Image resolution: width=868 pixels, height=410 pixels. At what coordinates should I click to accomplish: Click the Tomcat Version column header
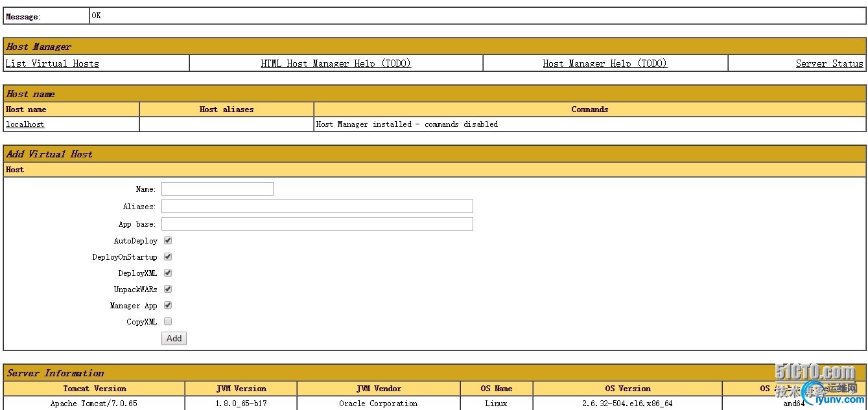point(95,389)
